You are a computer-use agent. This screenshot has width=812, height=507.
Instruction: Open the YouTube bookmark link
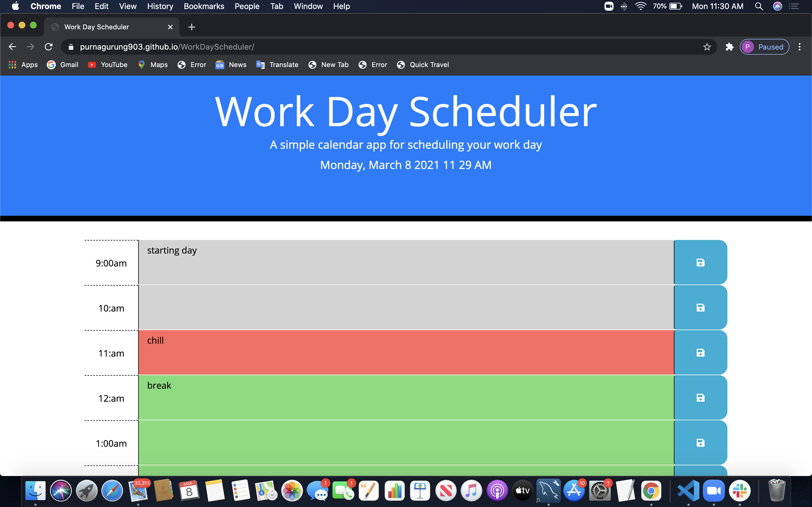coord(107,65)
